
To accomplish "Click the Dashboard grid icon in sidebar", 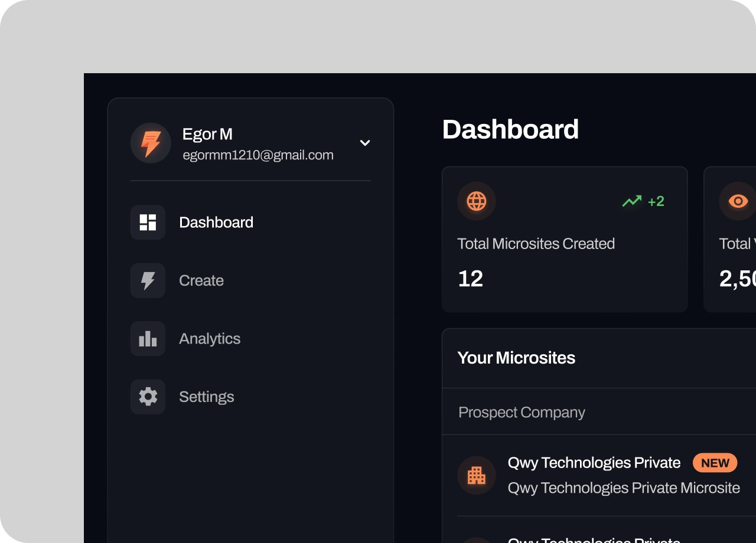I will [x=148, y=223].
